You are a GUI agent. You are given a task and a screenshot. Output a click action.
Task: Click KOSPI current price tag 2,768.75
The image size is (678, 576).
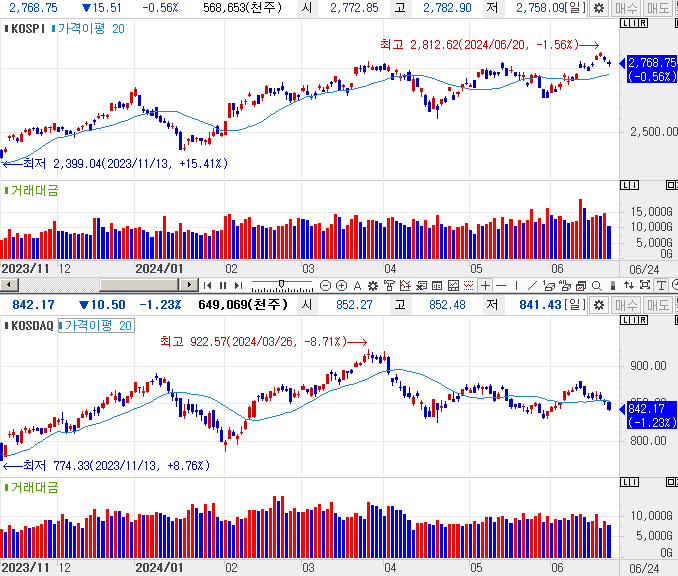click(652, 70)
